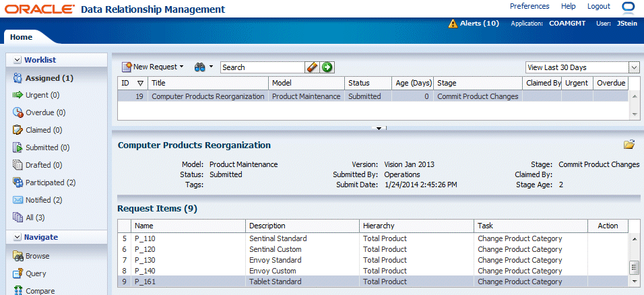Click the green Go search arrow icon
This screenshot has height=295, width=644.
pos(327,67)
